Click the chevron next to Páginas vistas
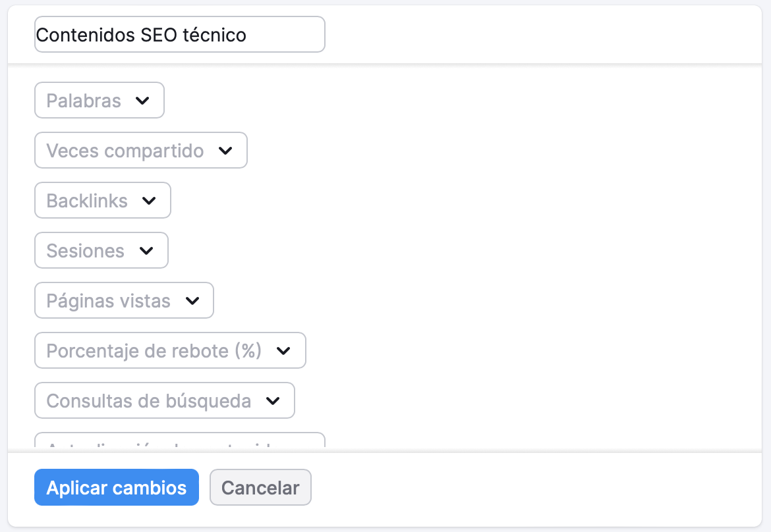This screenshot has height=532, width=771. click(192, 300)
